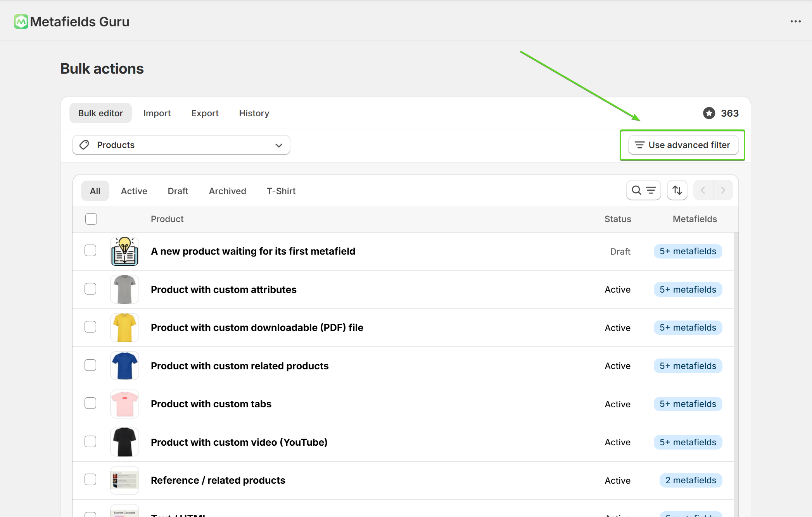The height and width of the screenshot is (517, 812).
Task: Click the star credits icon near 363
Action: [x=709, y=113]
